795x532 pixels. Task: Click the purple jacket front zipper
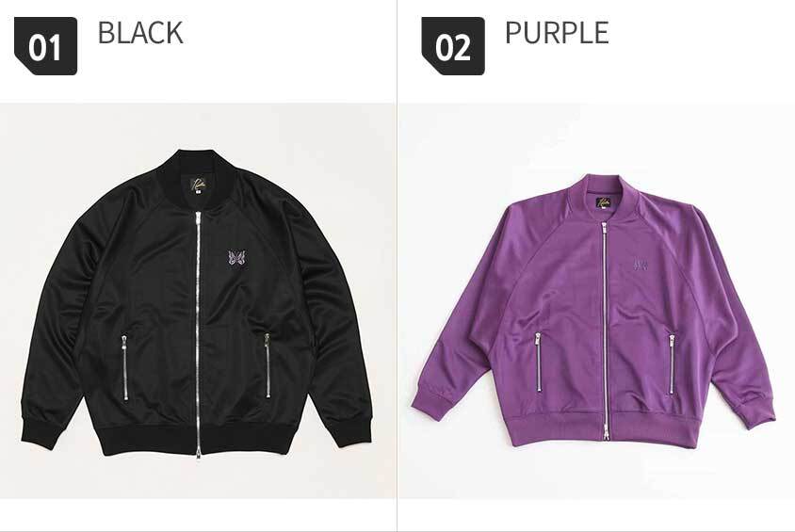pyautogui.click(x=605, y=330)
